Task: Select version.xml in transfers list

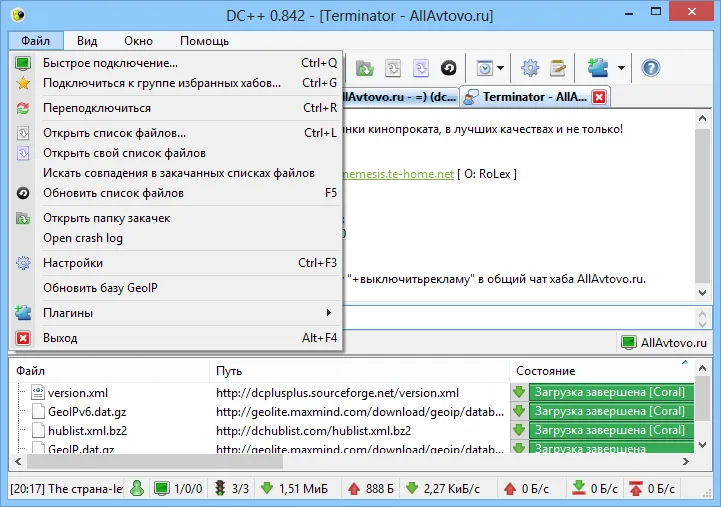Action: (78, 393)
